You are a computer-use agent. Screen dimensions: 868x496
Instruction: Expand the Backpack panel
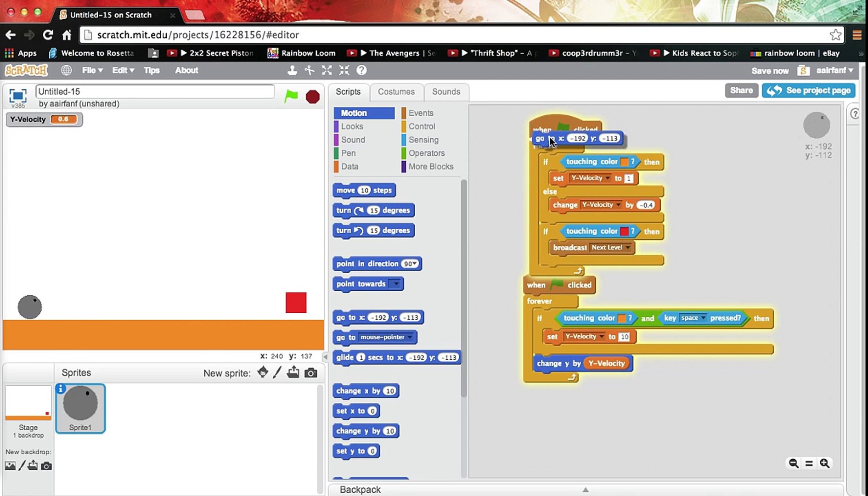(x=586, y=490)
